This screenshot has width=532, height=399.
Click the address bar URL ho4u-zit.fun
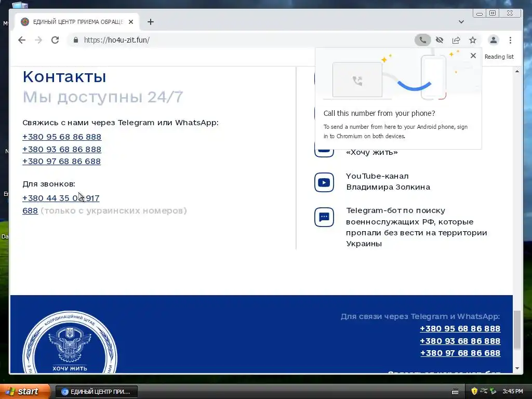(117, 40)
